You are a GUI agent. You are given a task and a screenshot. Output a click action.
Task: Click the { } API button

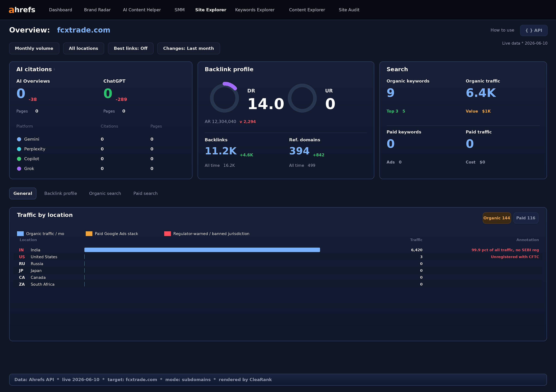(x=534, y=31)
